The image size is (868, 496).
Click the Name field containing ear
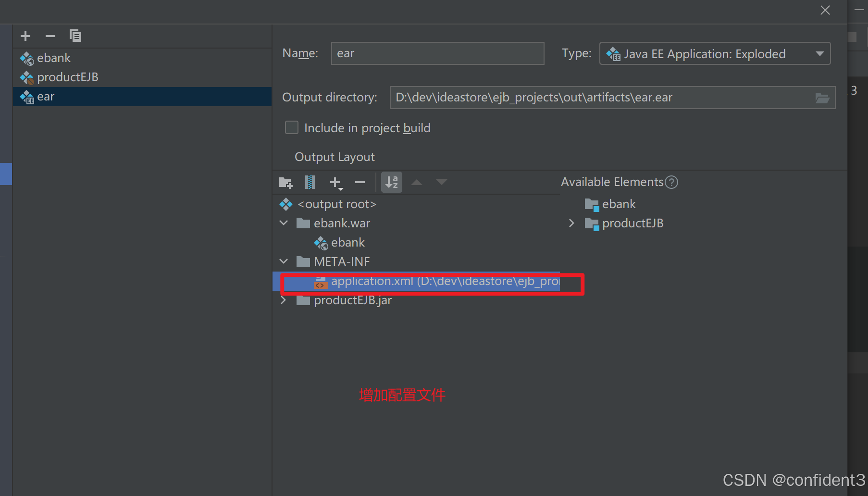[437, 53]
